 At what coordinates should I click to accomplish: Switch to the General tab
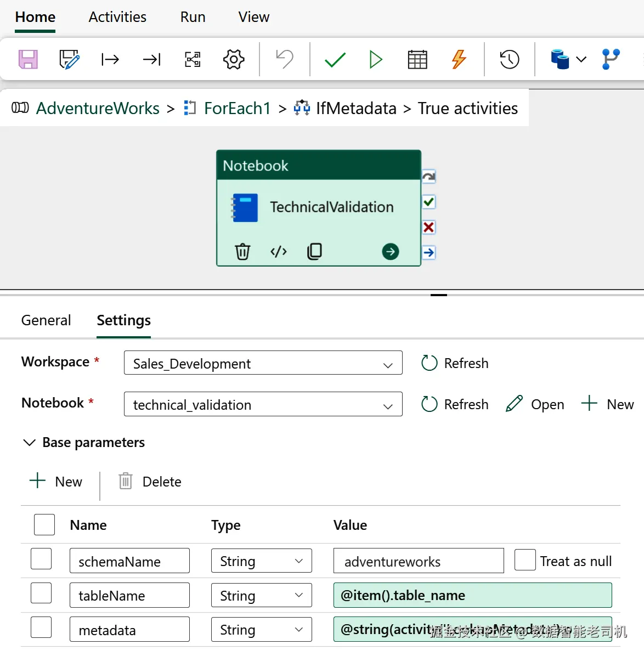click(46, 320)
